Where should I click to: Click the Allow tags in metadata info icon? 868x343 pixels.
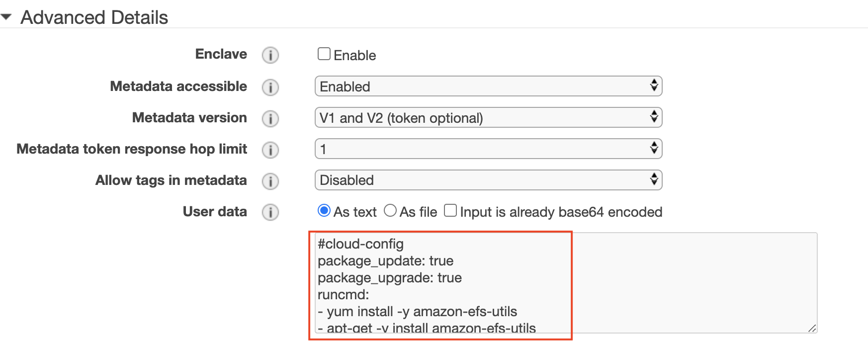[270, 181]
